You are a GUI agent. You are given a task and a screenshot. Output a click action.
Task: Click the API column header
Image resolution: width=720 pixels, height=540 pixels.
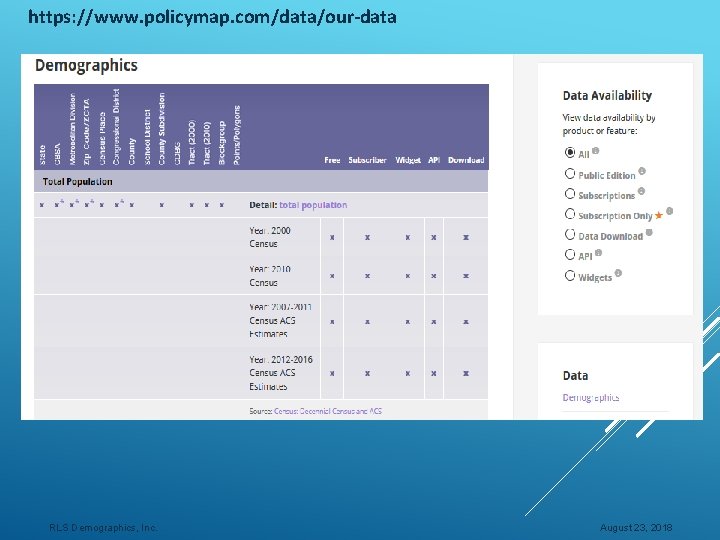click(x=434, y=160)
